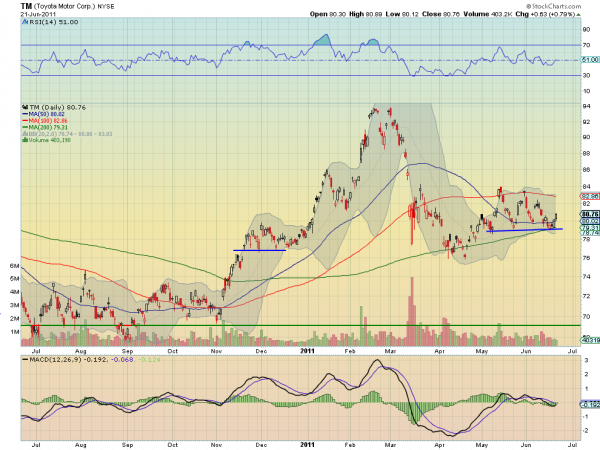This screenshot has width=600, height=450.
Task: Click the 84 label on the price axis
Action: click(586, 186)
